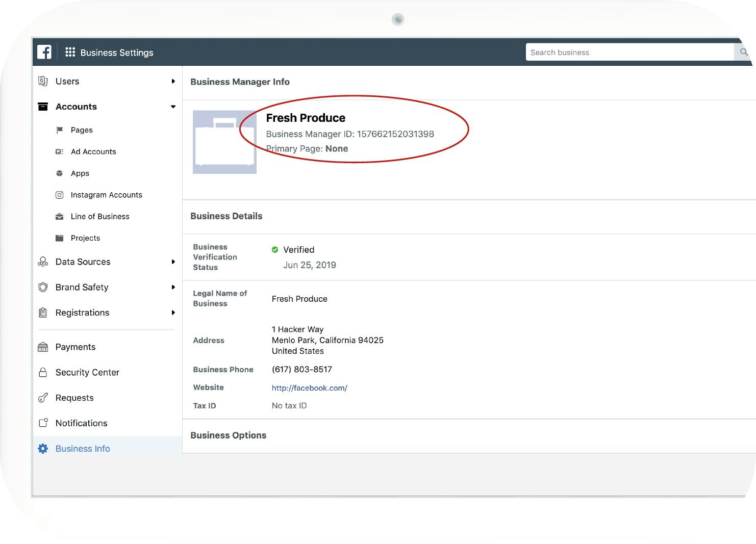This screenshot has height=544, width=756.
Task: Click the Business Info gear icon
Action: coord(43,449)
